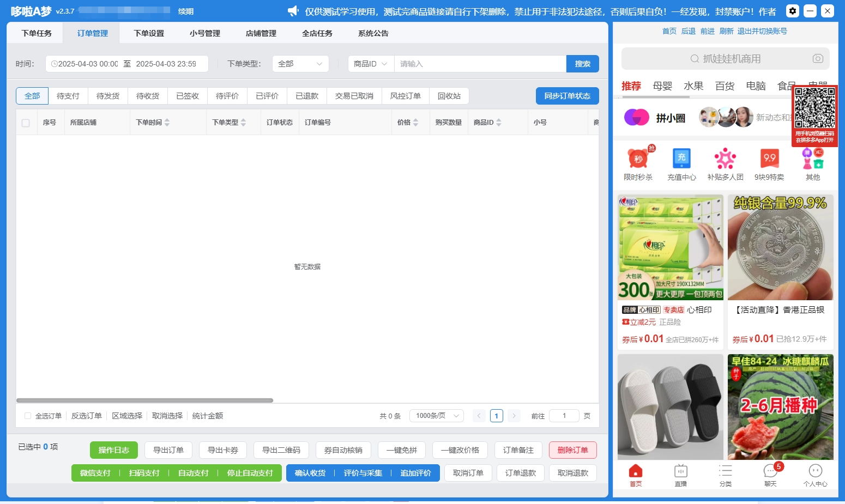Screen dimensions: 845x504
Task: Tick the table header select-all checkbox
Action: [x=26, y=123]
